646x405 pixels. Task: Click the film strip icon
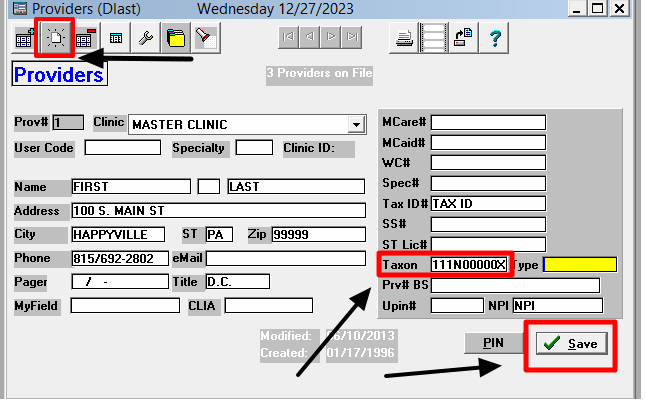click(x=432, y=40)
